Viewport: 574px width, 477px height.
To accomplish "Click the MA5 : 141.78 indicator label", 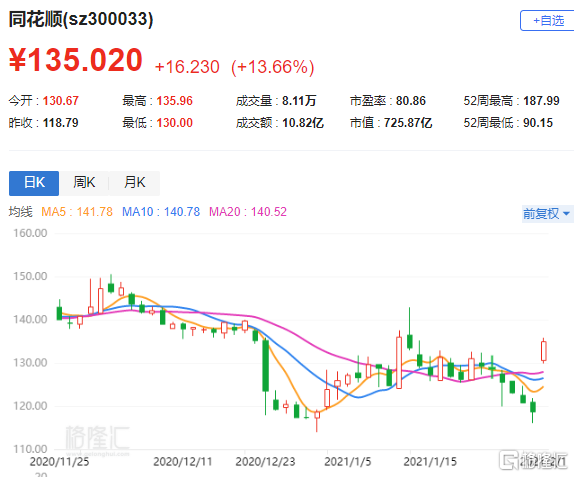I will [77, 212].
